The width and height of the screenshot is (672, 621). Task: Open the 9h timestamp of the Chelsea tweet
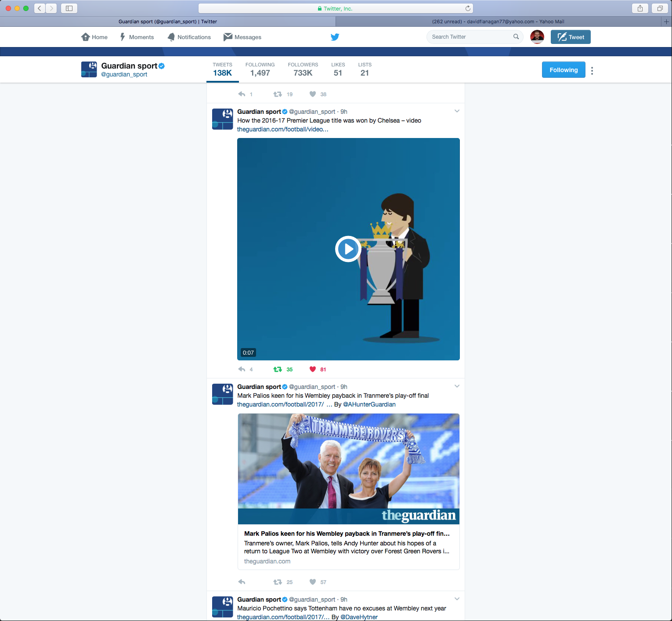tap(344, 112)
